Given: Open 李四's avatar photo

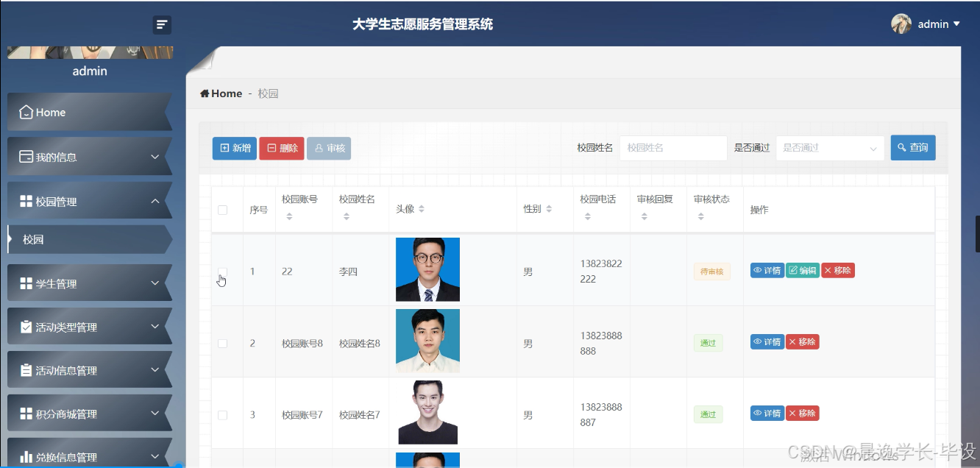Looking at the screenshot, I should [427, 269].
